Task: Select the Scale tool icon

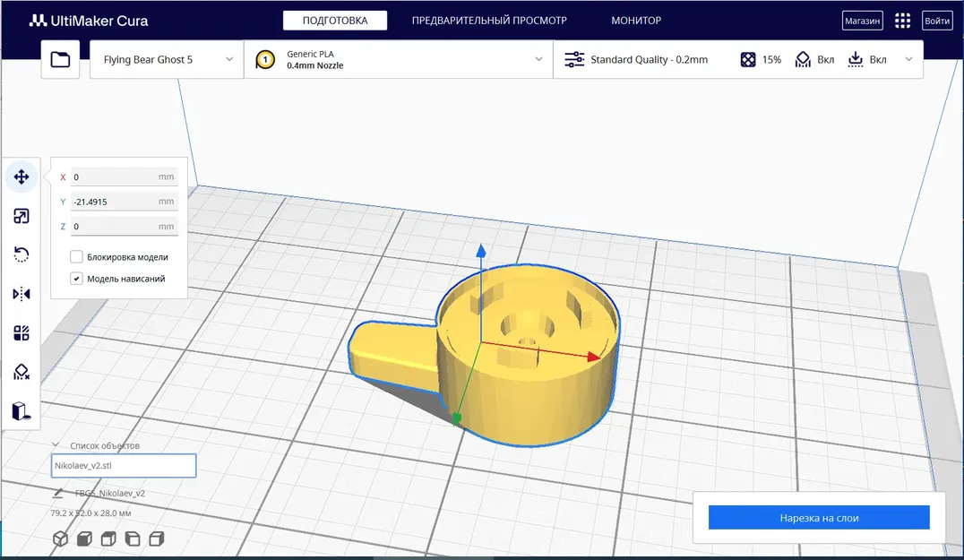Action: coord(22,216)
